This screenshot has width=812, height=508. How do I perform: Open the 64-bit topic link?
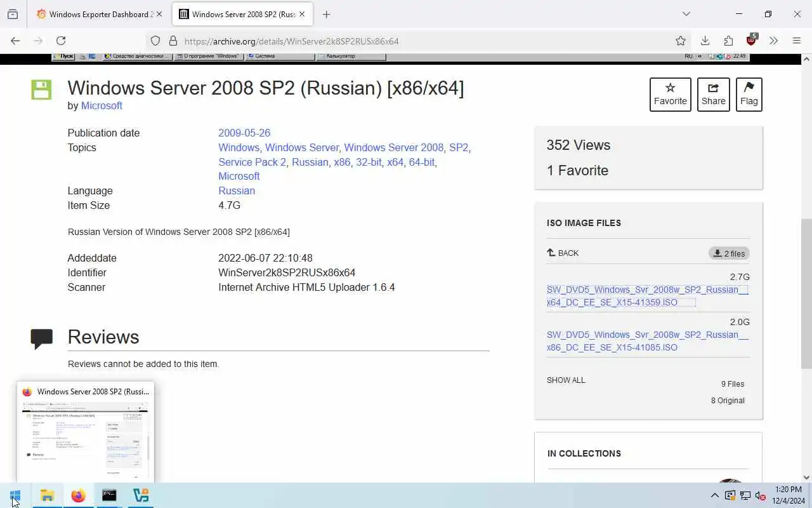(x=421, y=162)
